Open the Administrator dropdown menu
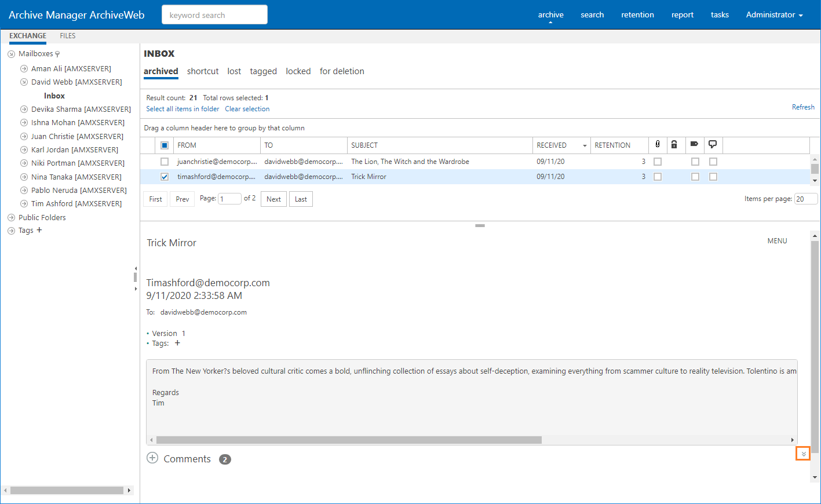Viewport: 821px width, 504px height. click(x=774, y=15)
